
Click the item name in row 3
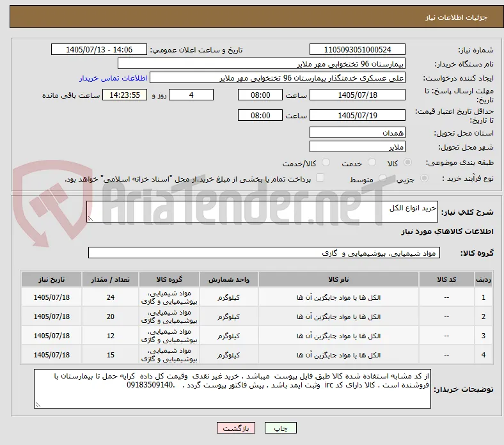pyautogui.click(x=338, y=336)
